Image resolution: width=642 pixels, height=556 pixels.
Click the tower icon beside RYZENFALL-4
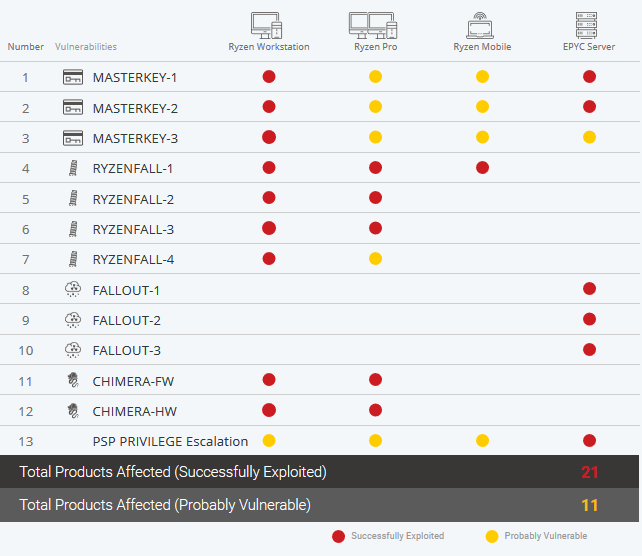[73, 259]
